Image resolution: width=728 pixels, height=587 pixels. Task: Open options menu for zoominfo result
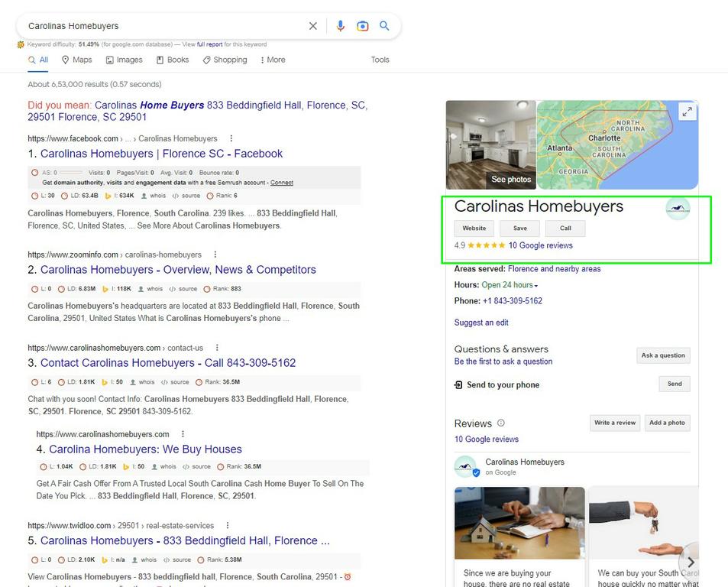[x=215, y=255]
